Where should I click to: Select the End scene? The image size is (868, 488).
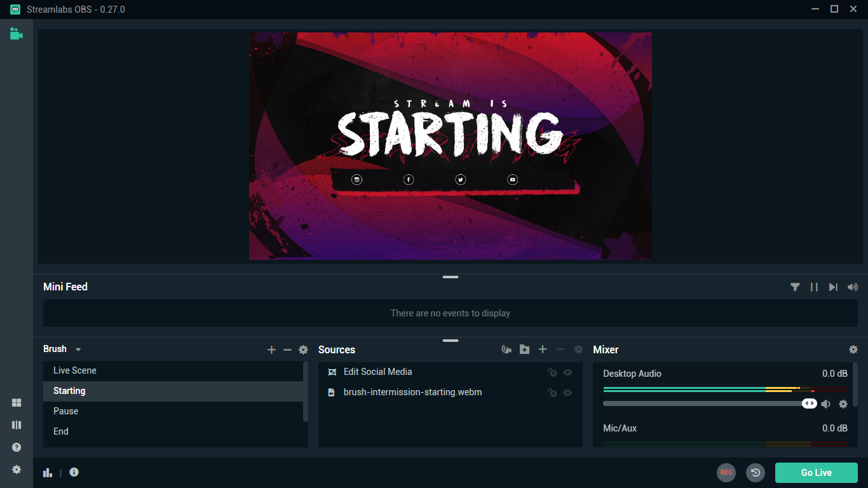click(173, 431)
